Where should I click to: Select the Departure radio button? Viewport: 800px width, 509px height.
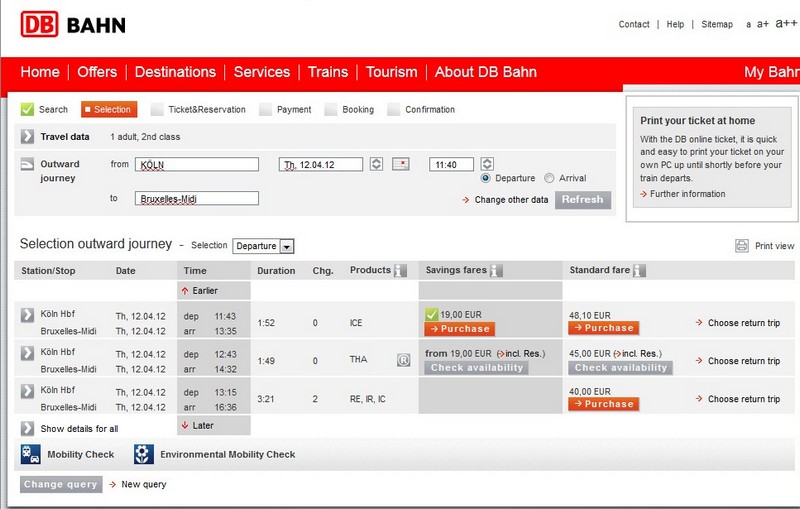485,178
